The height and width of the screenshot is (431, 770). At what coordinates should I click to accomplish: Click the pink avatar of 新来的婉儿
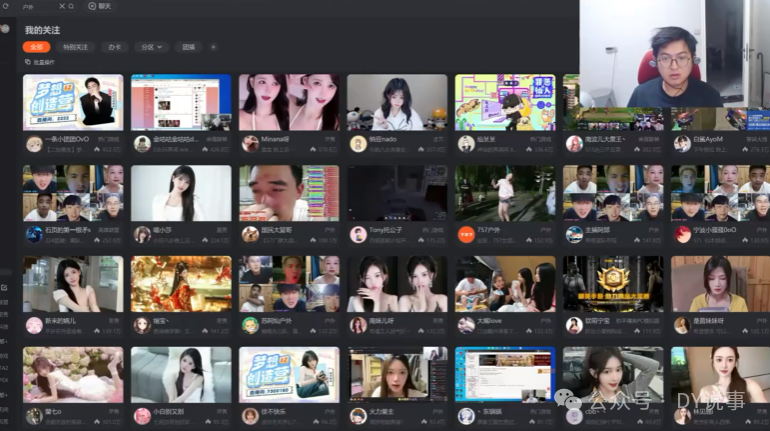[x=34, y=325]
